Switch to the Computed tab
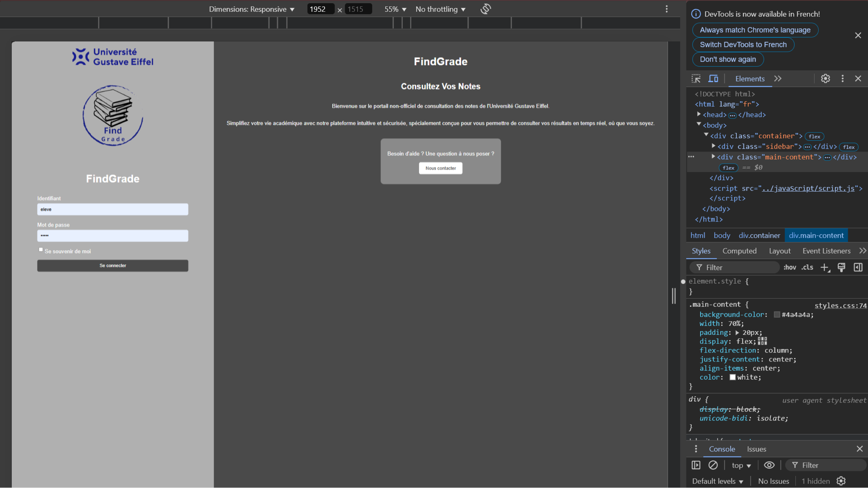The height and width of the screenshot is (488, 868). point(739,251)
